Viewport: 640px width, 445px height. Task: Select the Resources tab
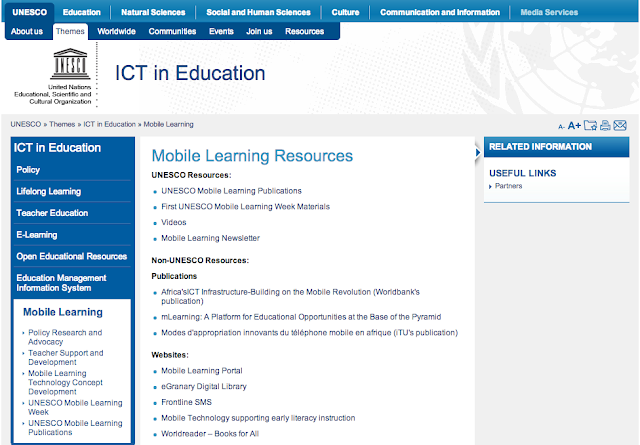coord(304,31)
